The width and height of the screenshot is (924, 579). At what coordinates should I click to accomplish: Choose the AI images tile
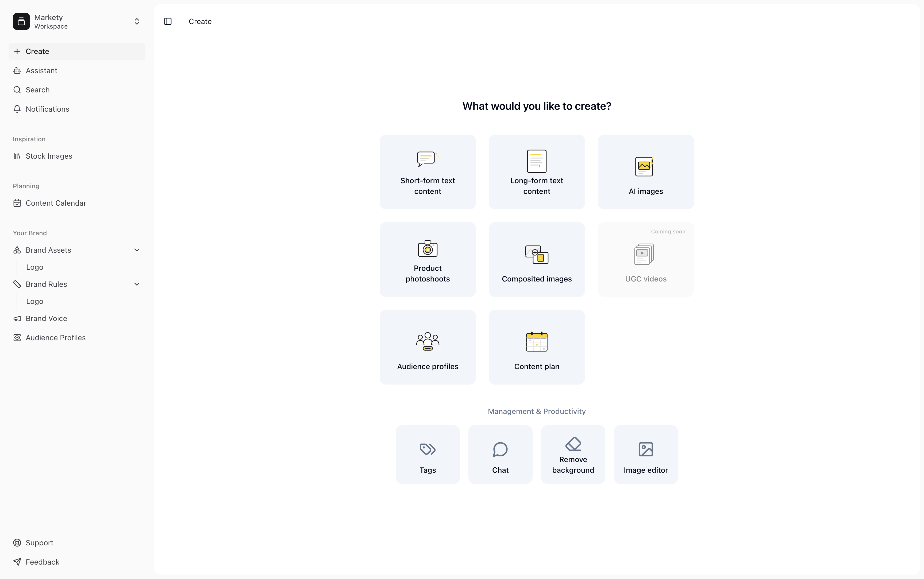(645, 172)
